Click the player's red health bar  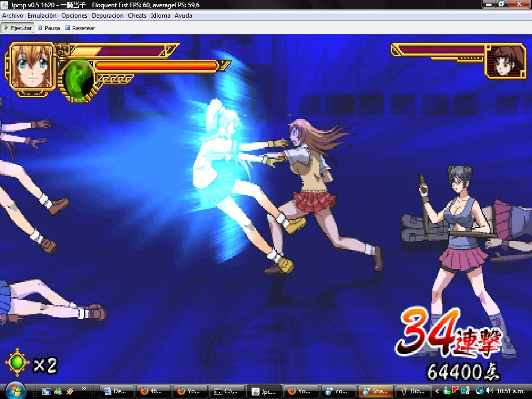click(x=157, y=66)
